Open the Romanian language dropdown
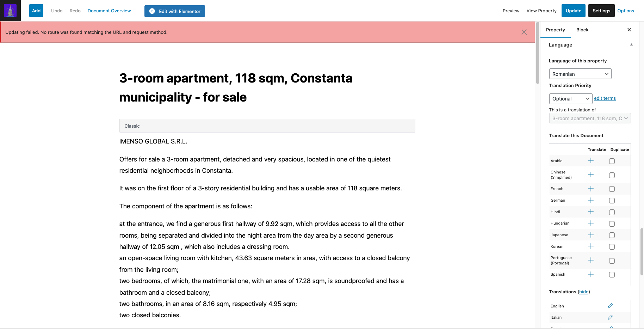Image resolution: width=644 pixels, height=330 pixels. [x=580, y=74]
